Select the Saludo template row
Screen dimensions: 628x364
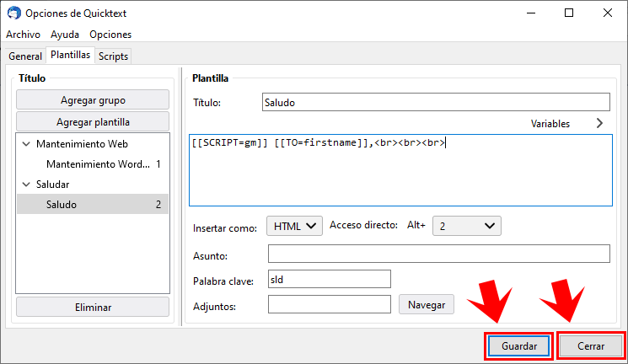pyautogui.click(x=93, y=204)
